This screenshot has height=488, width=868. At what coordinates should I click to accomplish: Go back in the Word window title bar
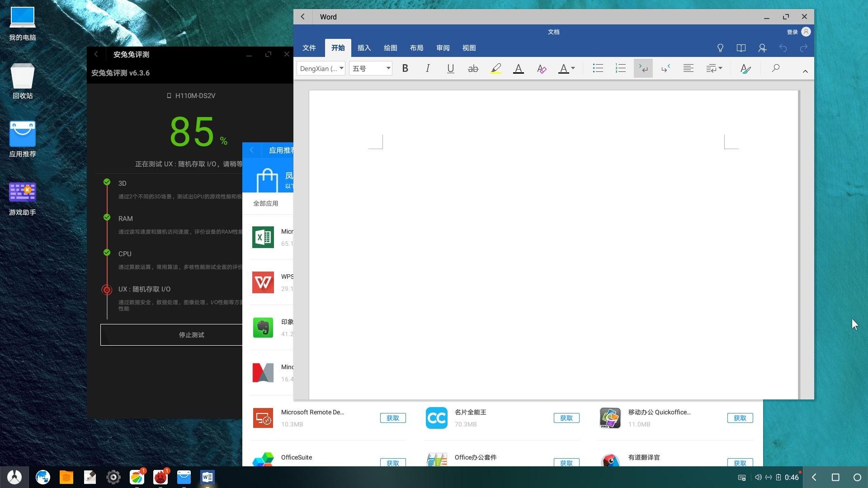click(303, 17)
